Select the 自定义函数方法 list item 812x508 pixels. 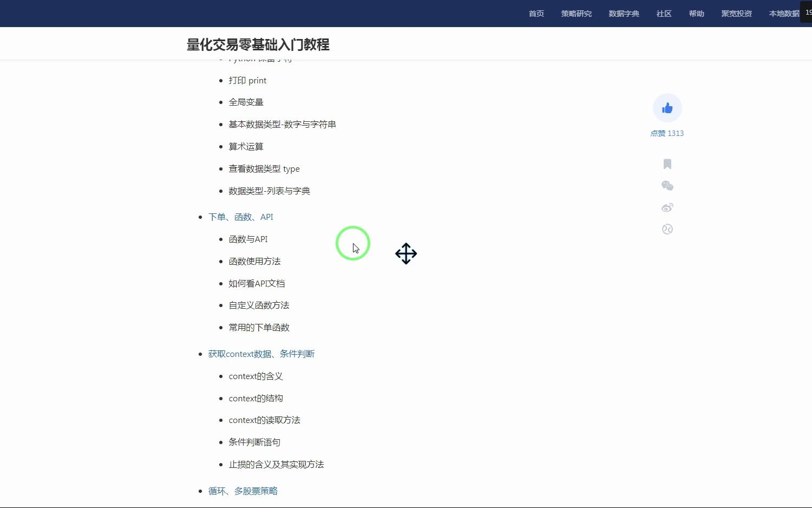259,305
